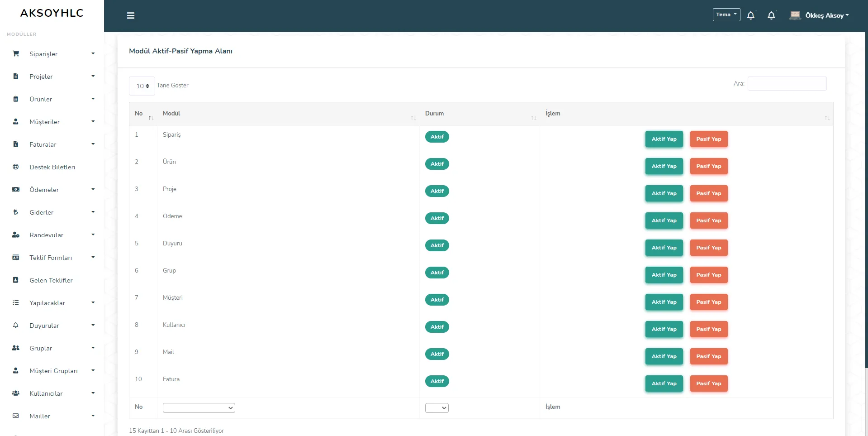Click Aktif Yap for Müşteri row
The height and width of the screenshot is (436, 868).
click(x=664, y=302)
